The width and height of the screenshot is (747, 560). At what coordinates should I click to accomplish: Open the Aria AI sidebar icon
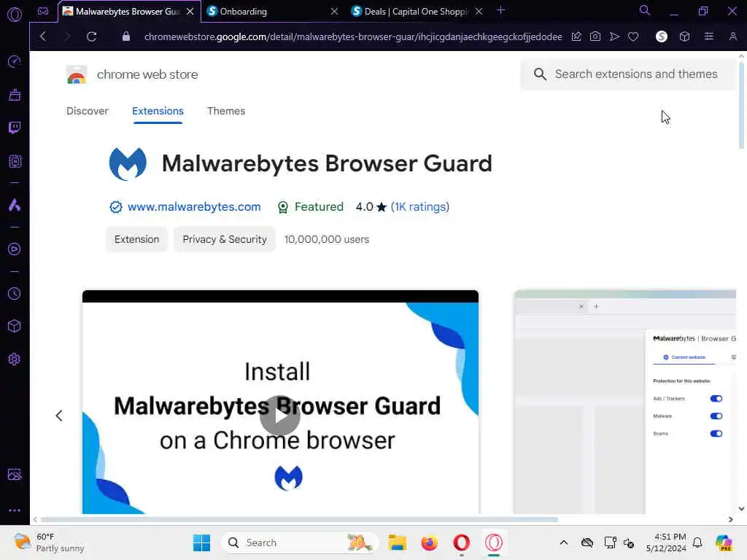15,205
